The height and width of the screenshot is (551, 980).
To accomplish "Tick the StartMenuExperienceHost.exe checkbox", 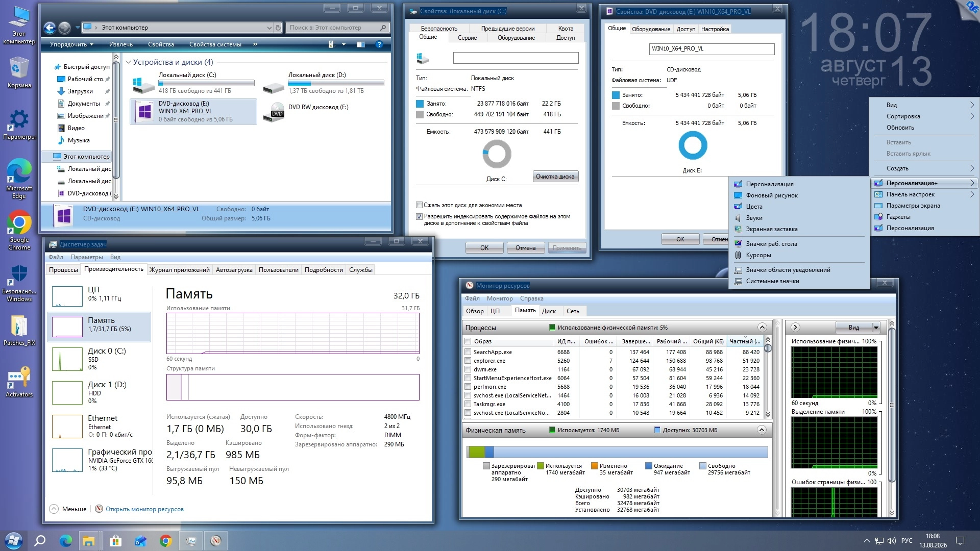I will 468,378.
